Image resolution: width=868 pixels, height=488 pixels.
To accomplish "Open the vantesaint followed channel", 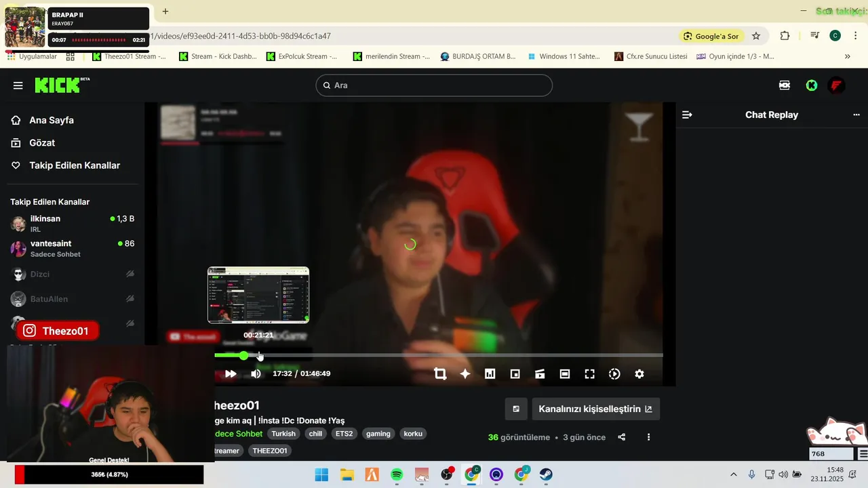I will pos(72,249).
